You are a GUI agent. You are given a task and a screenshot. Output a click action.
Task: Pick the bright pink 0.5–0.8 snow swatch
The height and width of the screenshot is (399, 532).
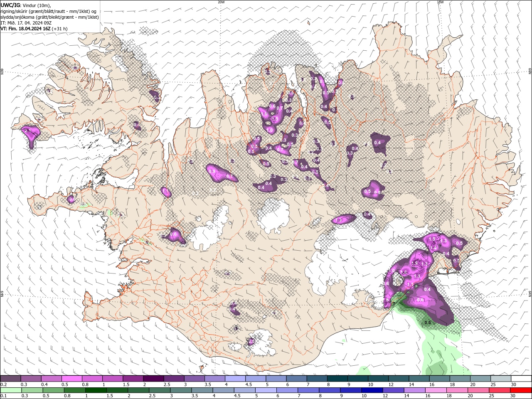[x=72, y=379]
